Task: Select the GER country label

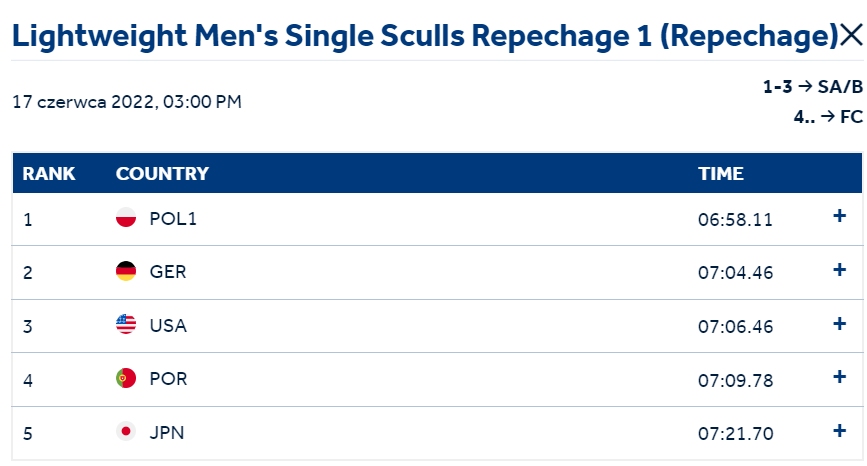Action: coord(168,272)
